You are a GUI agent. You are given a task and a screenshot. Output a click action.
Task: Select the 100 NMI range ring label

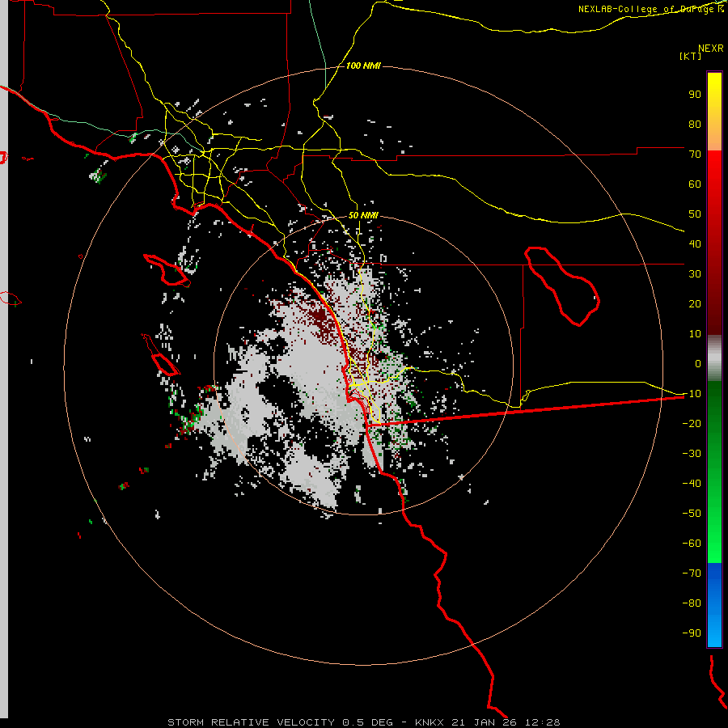pyautogui.click(x=363, y=66)
